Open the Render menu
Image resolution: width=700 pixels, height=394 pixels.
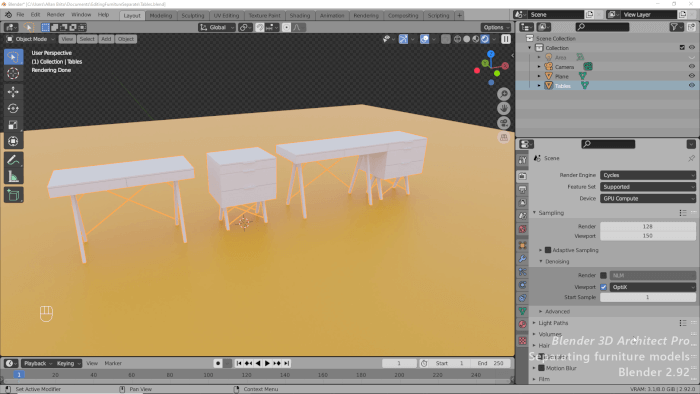(x=56, y=15)
